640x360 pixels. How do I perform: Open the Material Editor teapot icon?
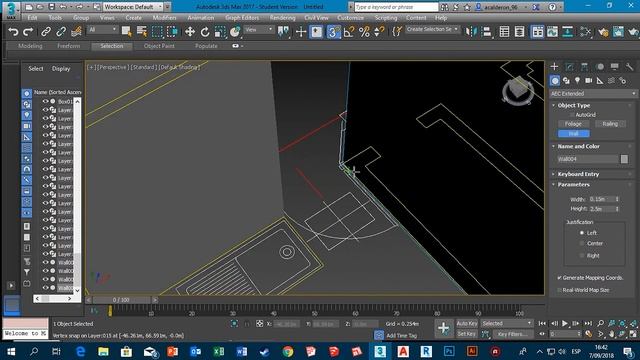click(x=586, y=31)
